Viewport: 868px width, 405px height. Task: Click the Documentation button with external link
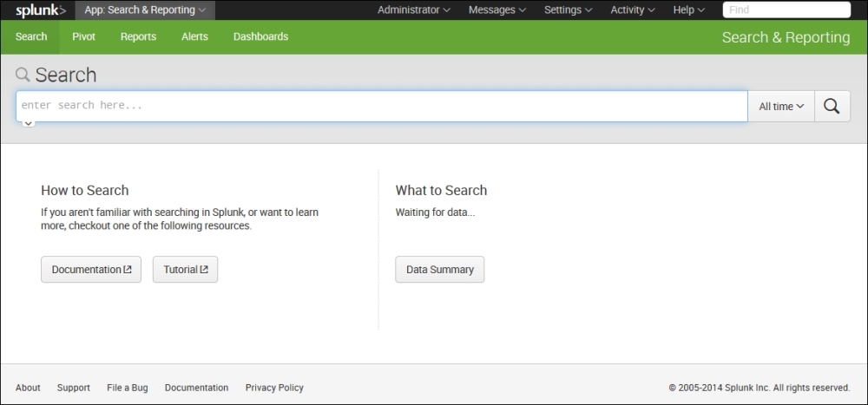click(91, 270)
